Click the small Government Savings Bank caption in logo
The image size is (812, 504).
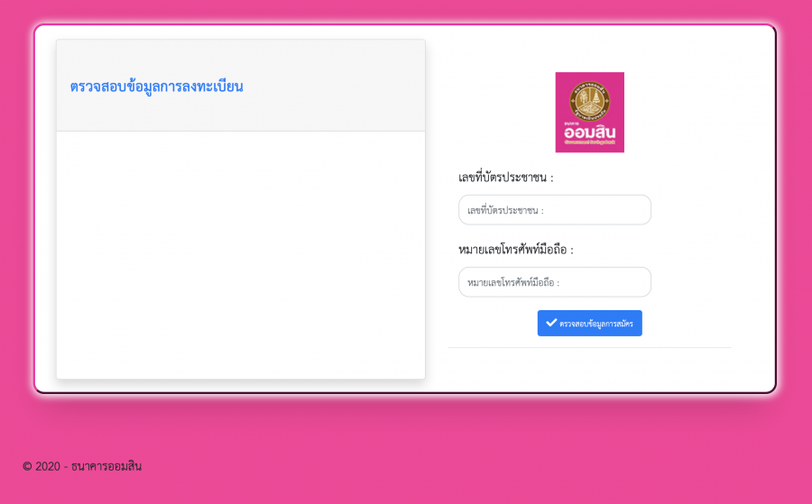pyautogui.click(x=589, y=142)
